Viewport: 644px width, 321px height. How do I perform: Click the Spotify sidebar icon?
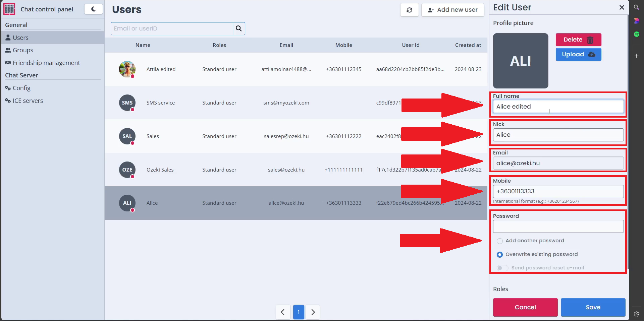(x=636, y=34)
